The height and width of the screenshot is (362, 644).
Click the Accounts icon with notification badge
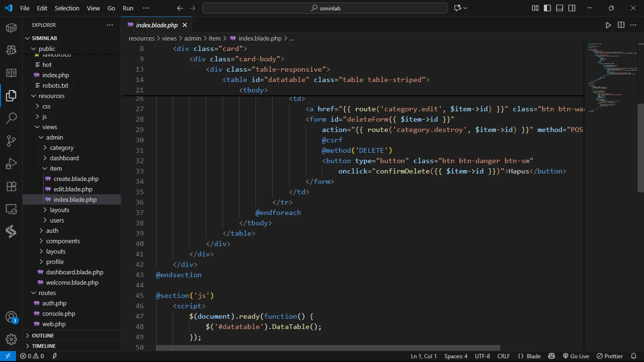pos(11,317)
